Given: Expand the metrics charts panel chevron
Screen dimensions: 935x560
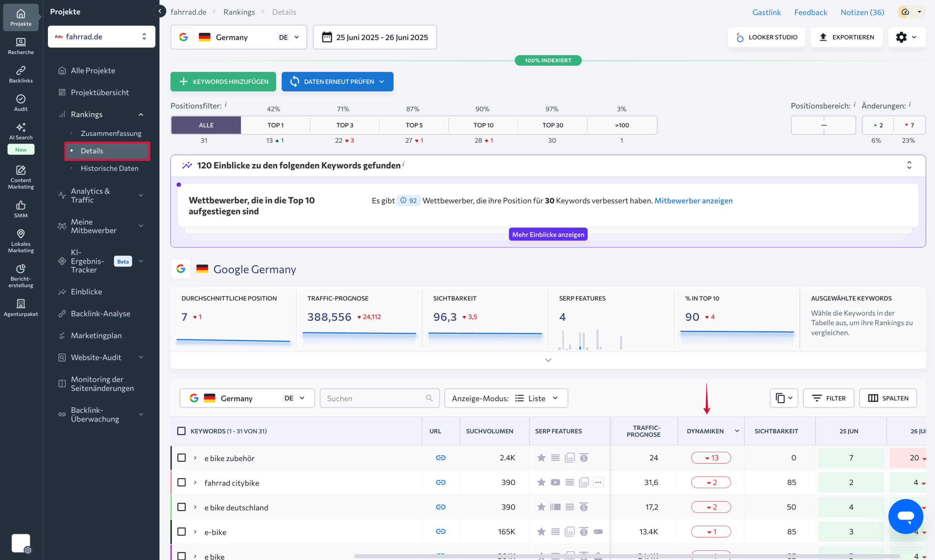Looking at the screenshot, I should [x=548, y=360].
